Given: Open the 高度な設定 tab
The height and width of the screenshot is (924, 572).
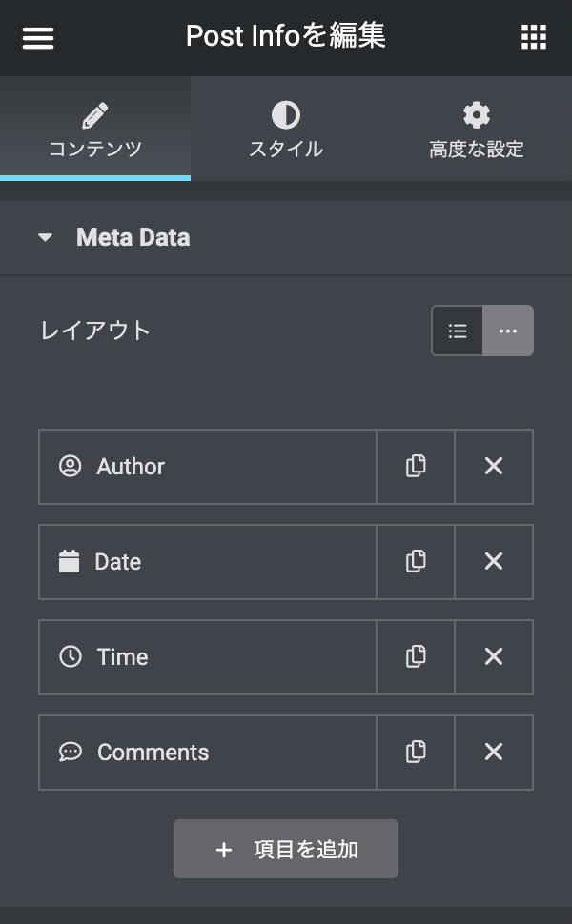Looking at the screenshot, I should point(476,130).
